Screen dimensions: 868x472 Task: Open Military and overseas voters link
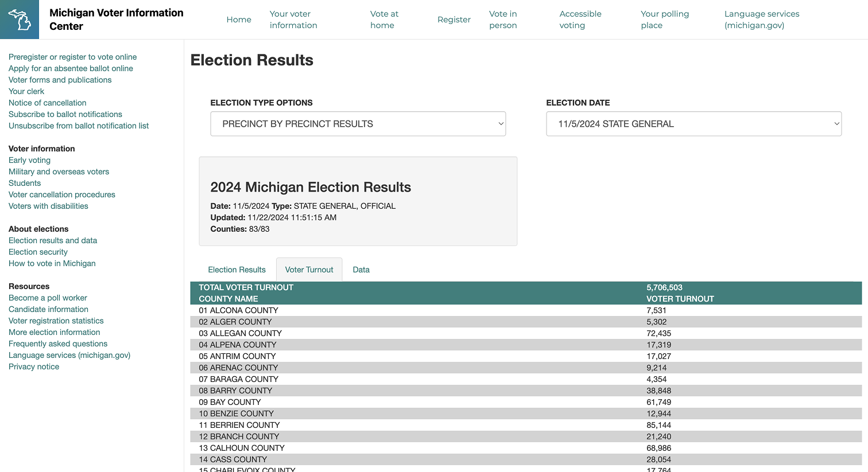pyautogui.click(x=59, y=171)
